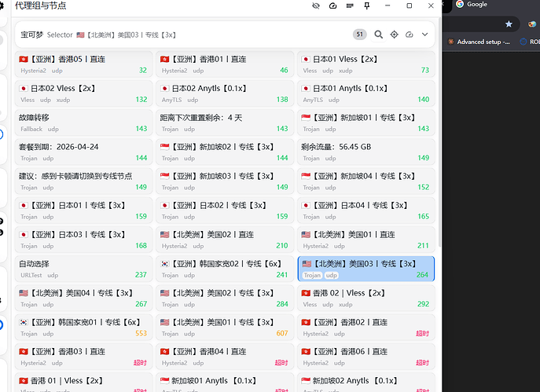540x392 pixels.
Task: Retest the 超时 status on 香港02 | 直连
Action: [423, 333]
